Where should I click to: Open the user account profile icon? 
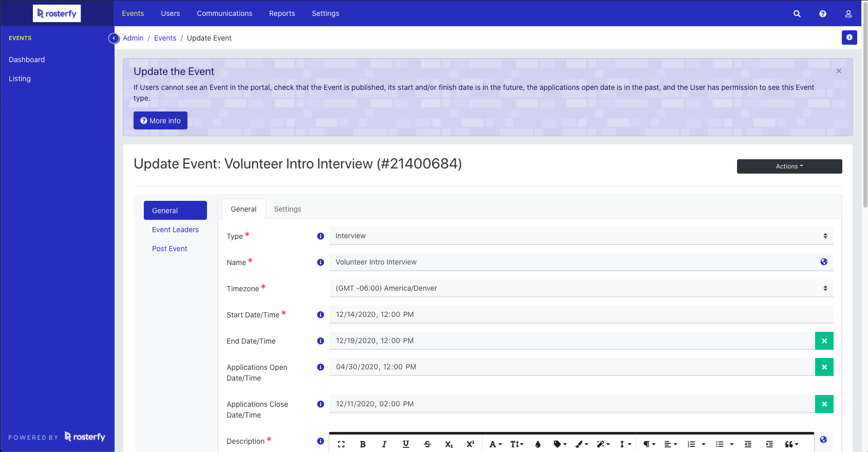point(848,14)
